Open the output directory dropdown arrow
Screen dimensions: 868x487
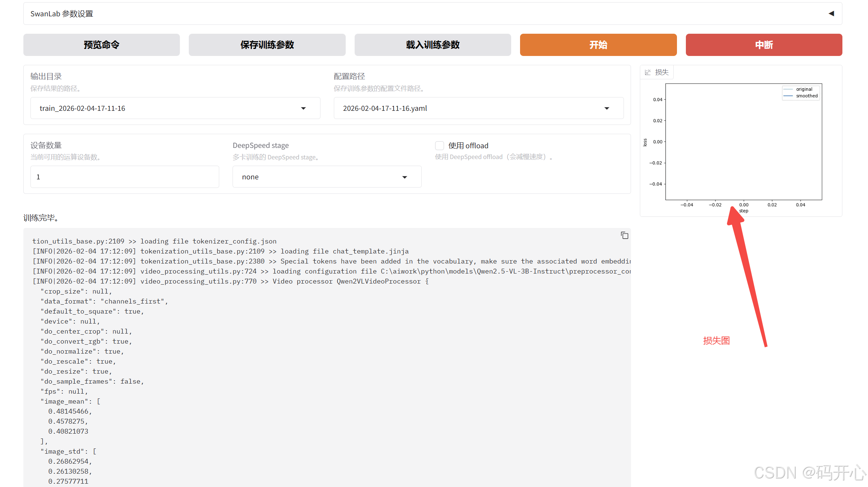(x=303, y=108)
